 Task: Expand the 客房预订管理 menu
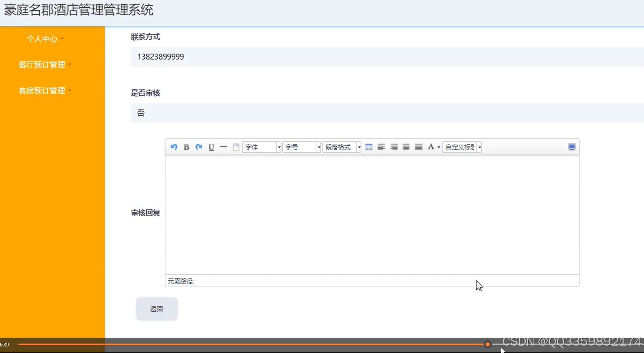(45, 91)
